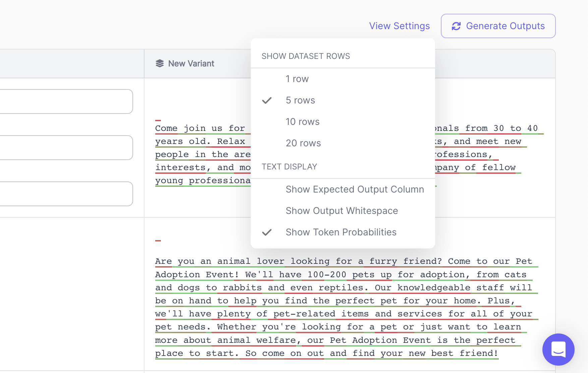Open View Settings
The width and height of the screenshot is (588, 373).
(400, 26)
